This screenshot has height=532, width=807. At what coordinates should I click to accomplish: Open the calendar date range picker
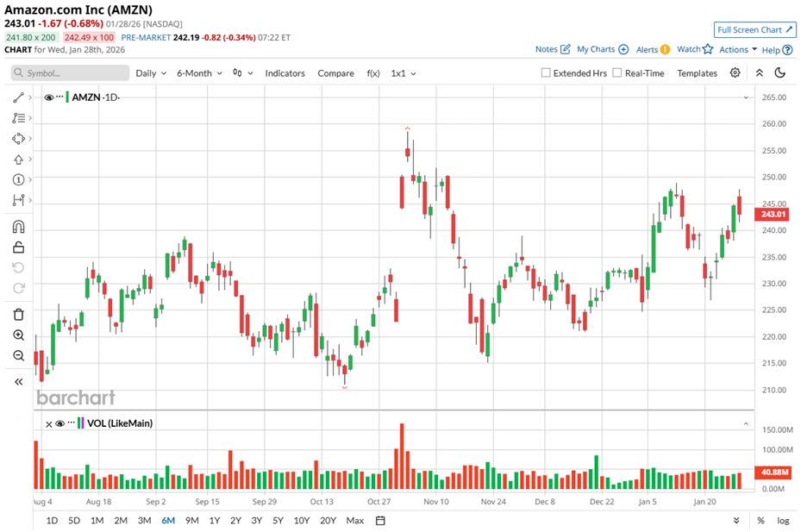point(380,520)
